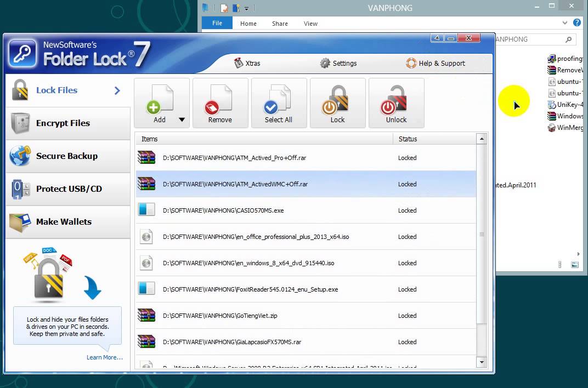This screenshot has height=388, width=588.
Task: Open the Lock Files section
Action: 68,90
